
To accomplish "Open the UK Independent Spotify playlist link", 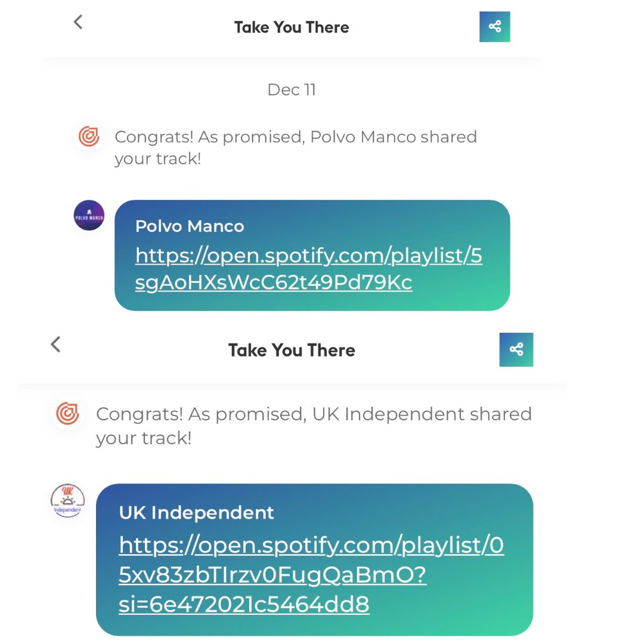I will point(311,574).
